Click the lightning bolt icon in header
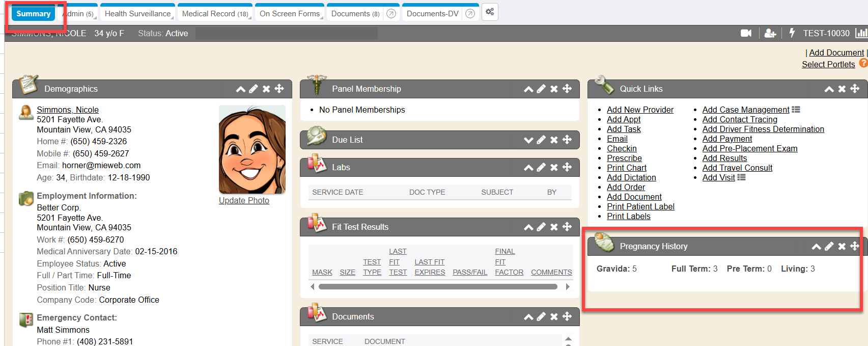Screen dimensions: 868x346 (x=792, y=33)
